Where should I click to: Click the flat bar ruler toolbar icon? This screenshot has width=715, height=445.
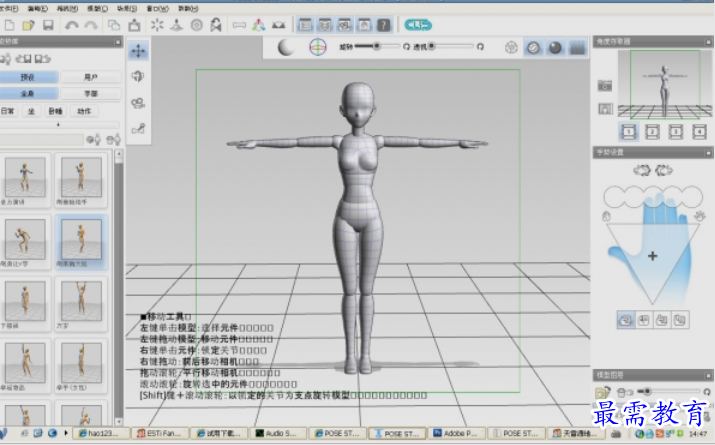(x=239, y=25)
